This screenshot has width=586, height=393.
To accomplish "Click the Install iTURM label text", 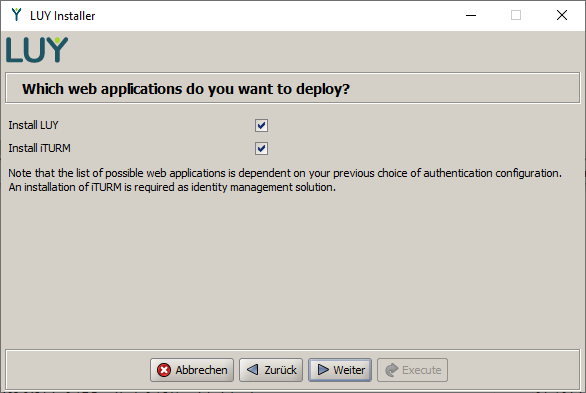I will pyautogui.click(x=39, y=148).
